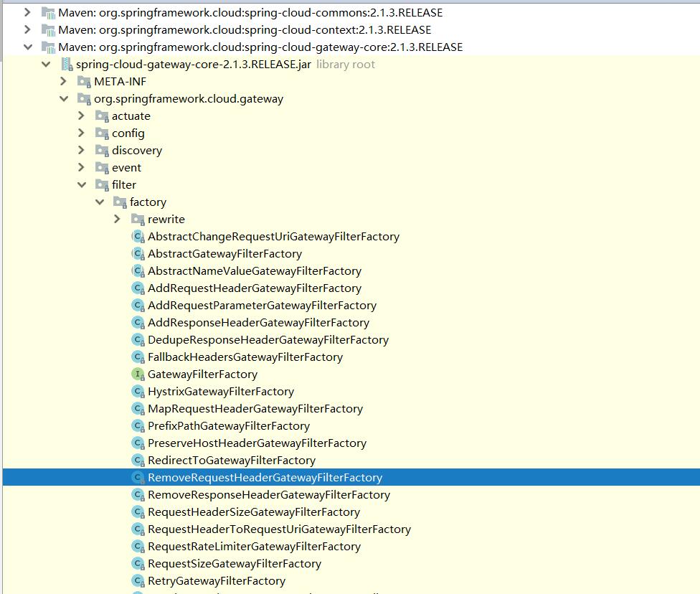Screen dimensions: 700x594
Task: Click the spring-cloud-gateway-core library icon
Action: click(48, 47)
